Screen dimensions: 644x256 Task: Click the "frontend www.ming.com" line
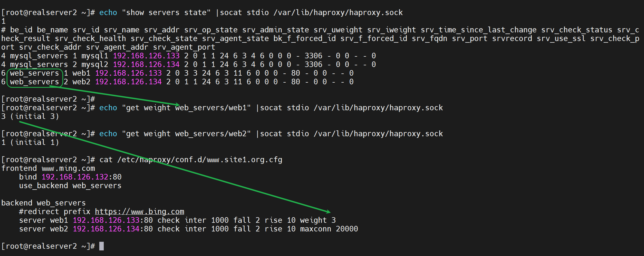click(x=48, y=168)
